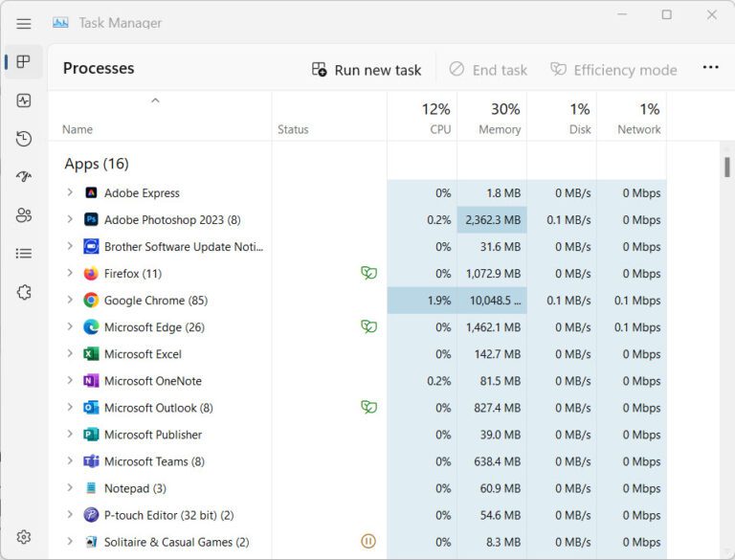
Task: Open the hamburger navigation menu
Action: click(x=24, y=24)
